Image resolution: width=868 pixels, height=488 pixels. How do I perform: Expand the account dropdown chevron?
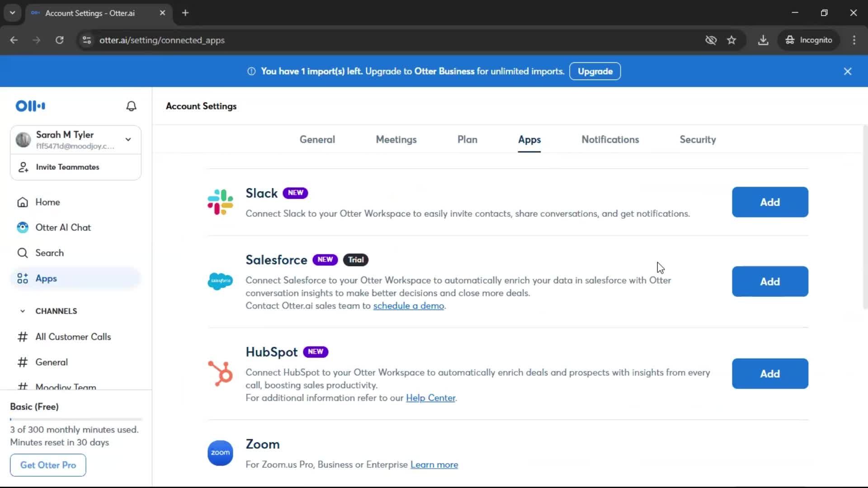128,140
